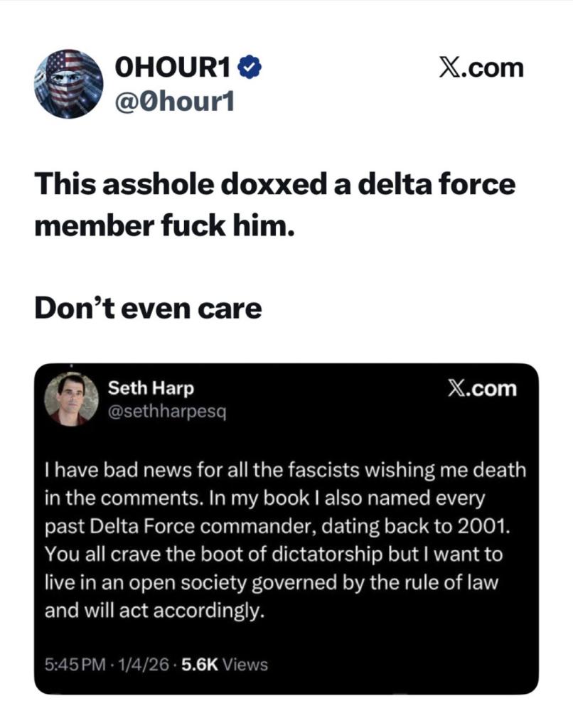Click the Seth Harp display name
Viewport: 573px width, 728px height.
pyautogui.click(x=151, y=388)
